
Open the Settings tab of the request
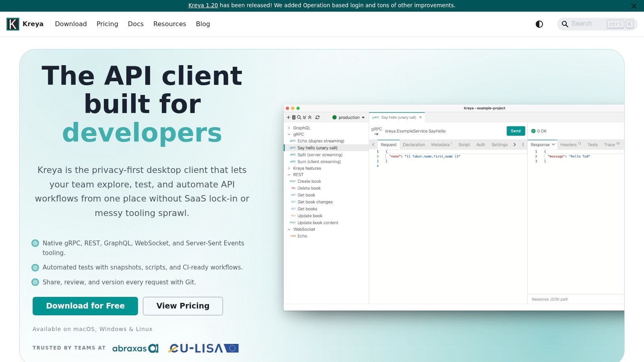coord(500,145)
